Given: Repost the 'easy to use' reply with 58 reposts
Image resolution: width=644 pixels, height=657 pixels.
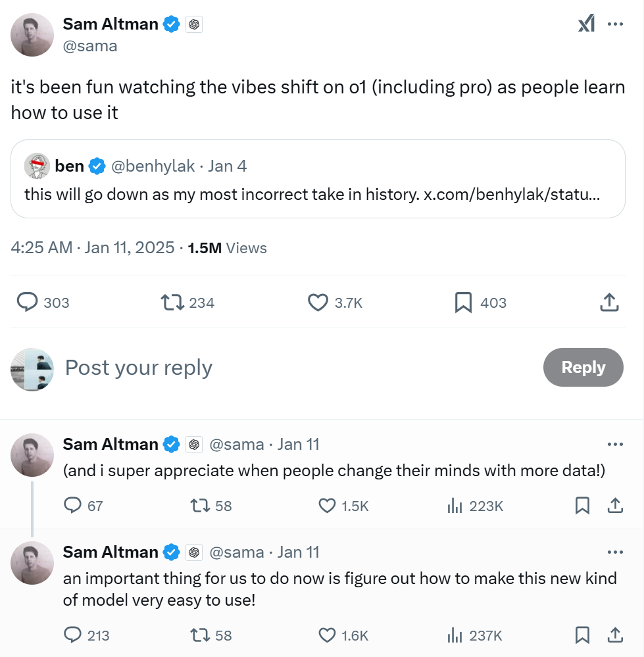Looking at the screenshot, I should (211, 635).
